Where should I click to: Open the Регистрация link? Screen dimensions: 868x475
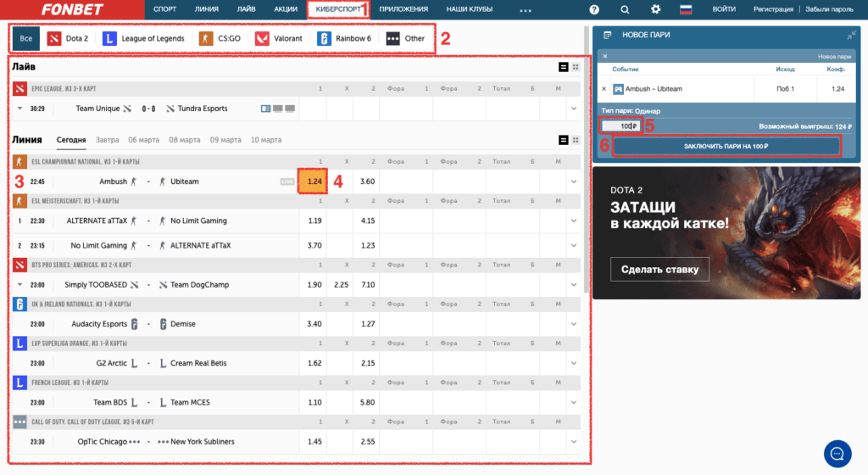point(773,9)
